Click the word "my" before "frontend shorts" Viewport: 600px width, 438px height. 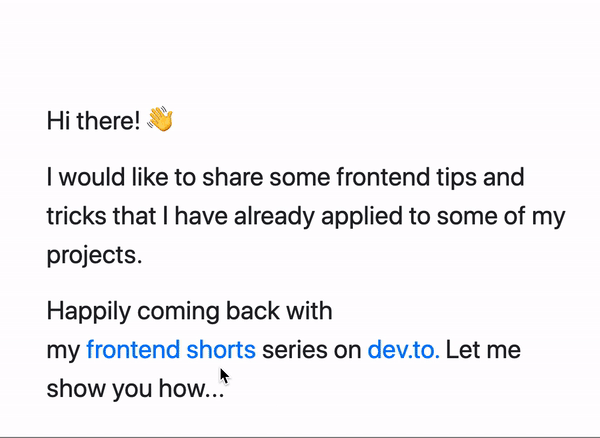(63, 350)
